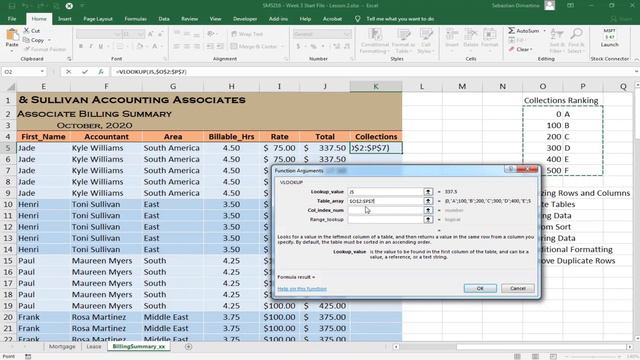
Task: Open the File tab
Action: [12, 19]
